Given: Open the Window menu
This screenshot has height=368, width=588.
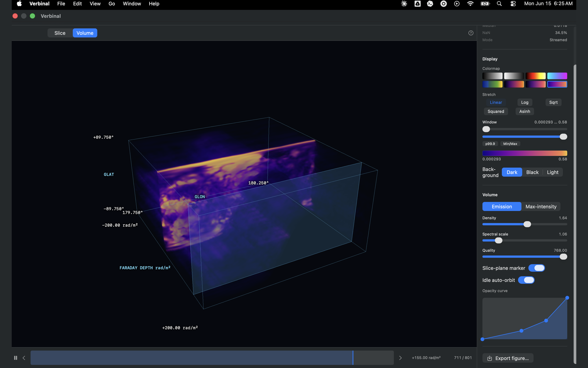Looking at the screenshot, I should click(132, 4).
